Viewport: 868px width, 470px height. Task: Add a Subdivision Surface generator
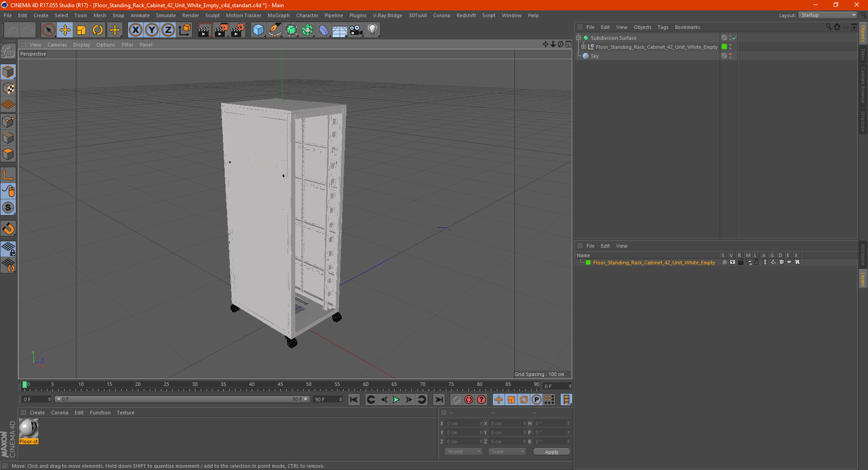tap(291, 30)
